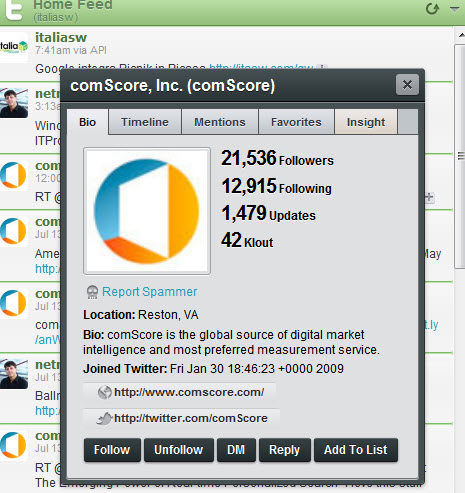The width and height of the screenshot is (465, 493).
Task: Click the Joined Twitter date line
Action: coord(213,369)
